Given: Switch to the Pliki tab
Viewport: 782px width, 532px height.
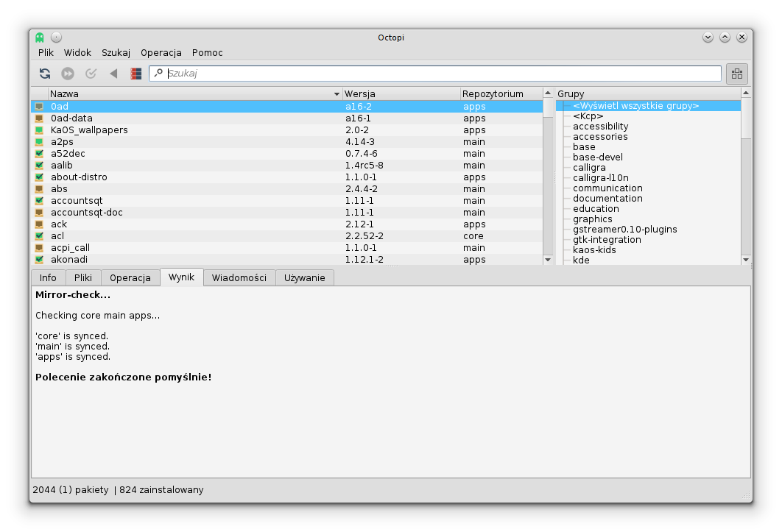Looking at the screenshot, I should (83, 278).
